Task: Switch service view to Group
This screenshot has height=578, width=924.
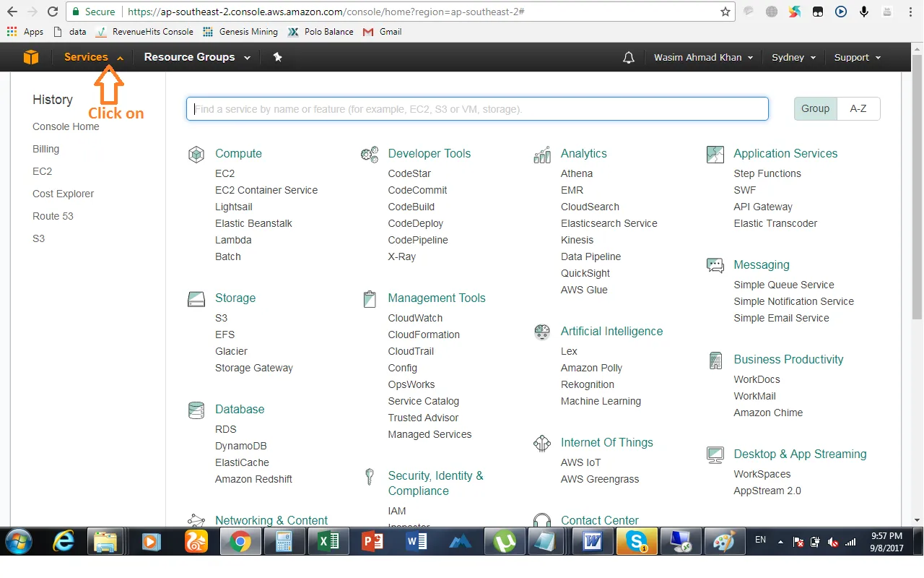Action: click(815, 108)
